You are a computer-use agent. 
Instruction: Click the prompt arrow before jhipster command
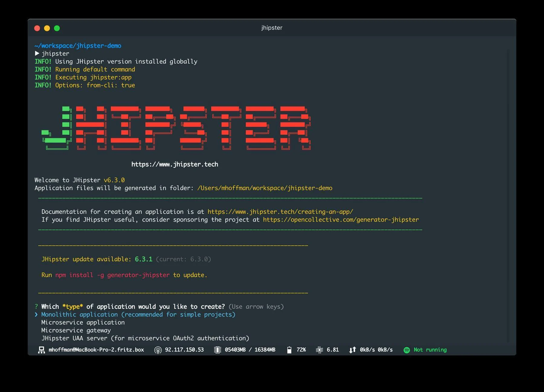(37, 53)
